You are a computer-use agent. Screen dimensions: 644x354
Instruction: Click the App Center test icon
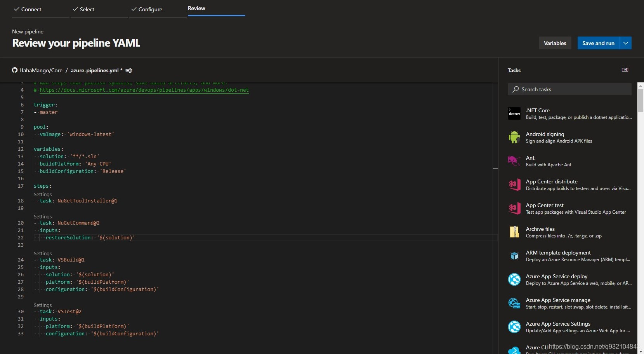(x=514, y=208)
